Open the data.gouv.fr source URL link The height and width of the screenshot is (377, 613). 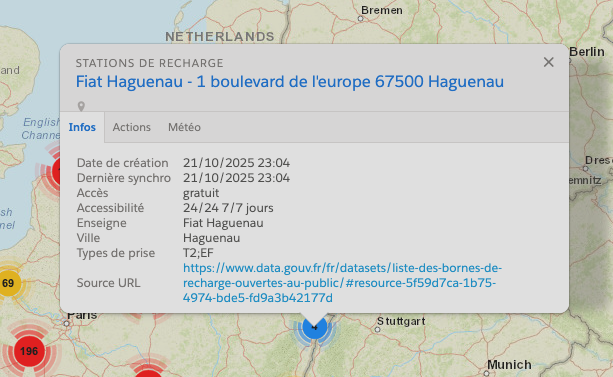342,283
